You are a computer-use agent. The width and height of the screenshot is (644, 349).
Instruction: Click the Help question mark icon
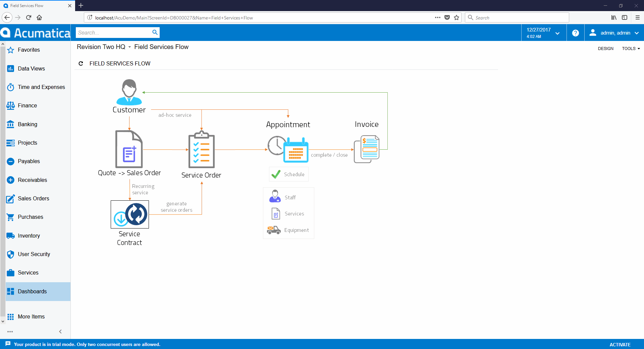pyautogui.click(x=575, y=33)
